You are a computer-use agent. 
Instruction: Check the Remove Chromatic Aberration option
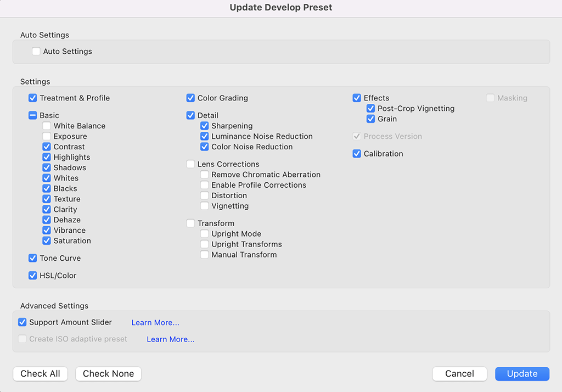click(x=205, y=174)
